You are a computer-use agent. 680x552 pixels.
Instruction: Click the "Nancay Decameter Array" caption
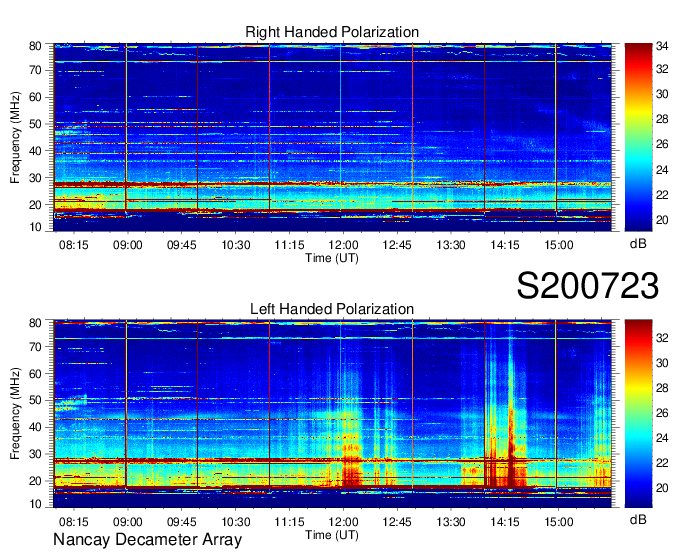(x=147, y=540)
